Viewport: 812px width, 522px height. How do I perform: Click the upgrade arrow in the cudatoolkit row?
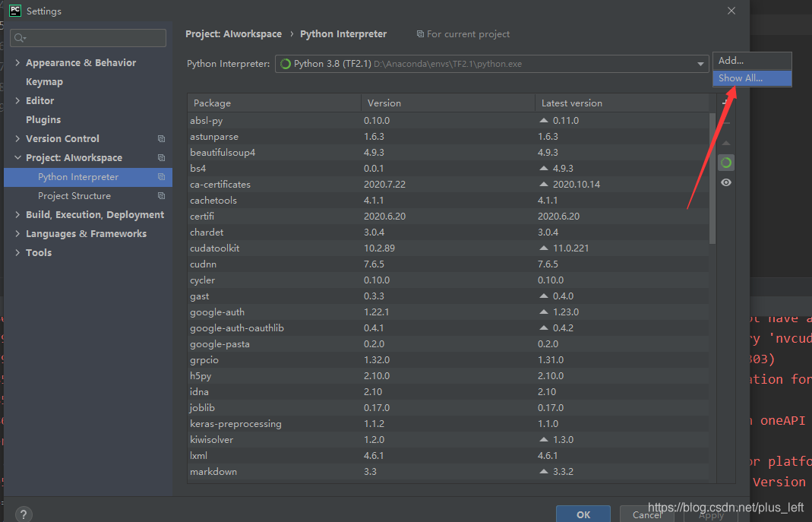coord(543,248)
